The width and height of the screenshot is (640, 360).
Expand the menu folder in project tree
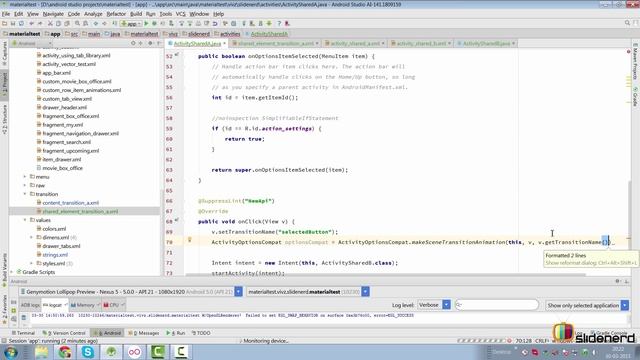[25, 177]
